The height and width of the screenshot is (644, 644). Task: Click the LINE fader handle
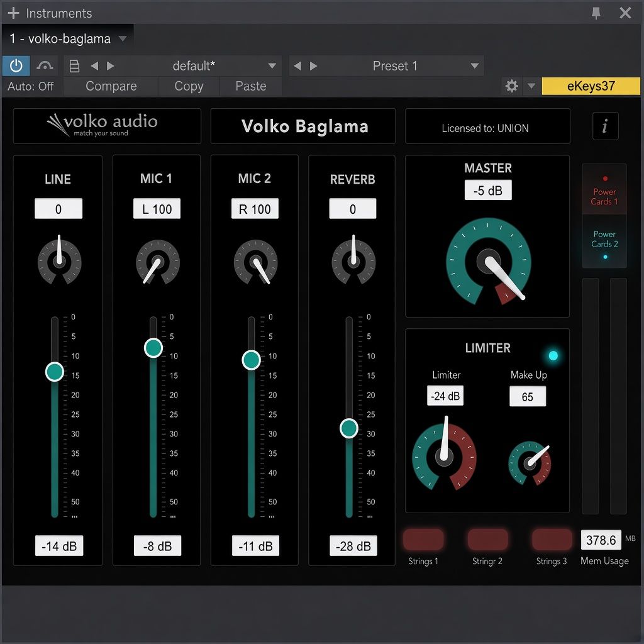click(x=54, y=372)
